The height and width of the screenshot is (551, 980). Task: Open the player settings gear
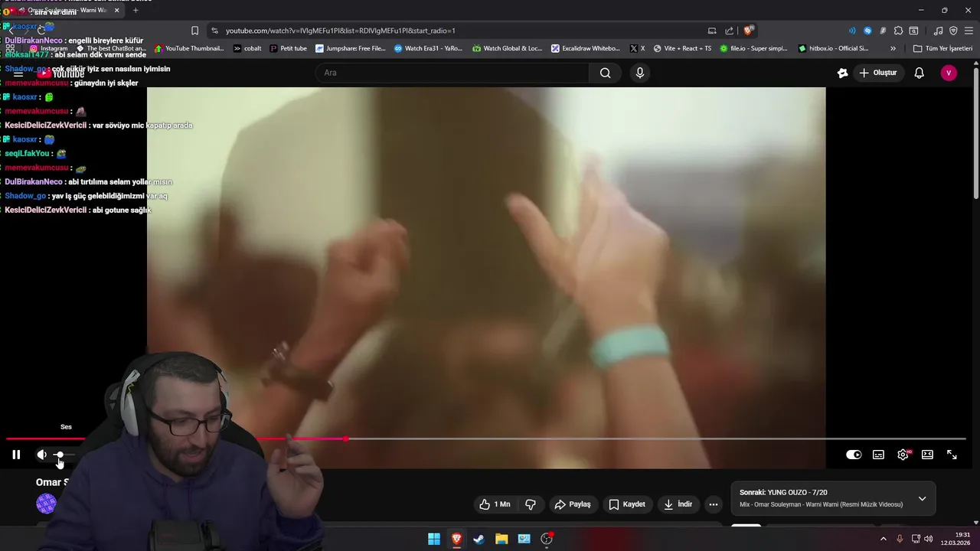coord(903,455)
